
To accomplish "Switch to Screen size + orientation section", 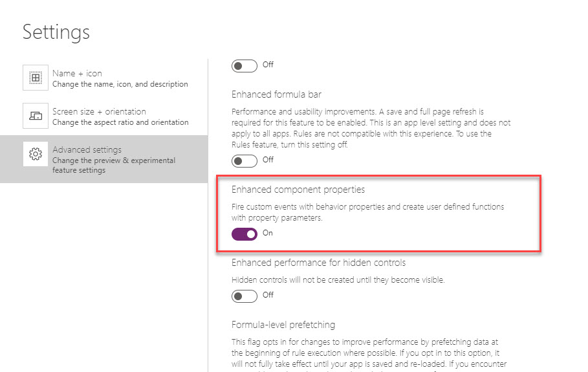I will [x=99, y=111].
